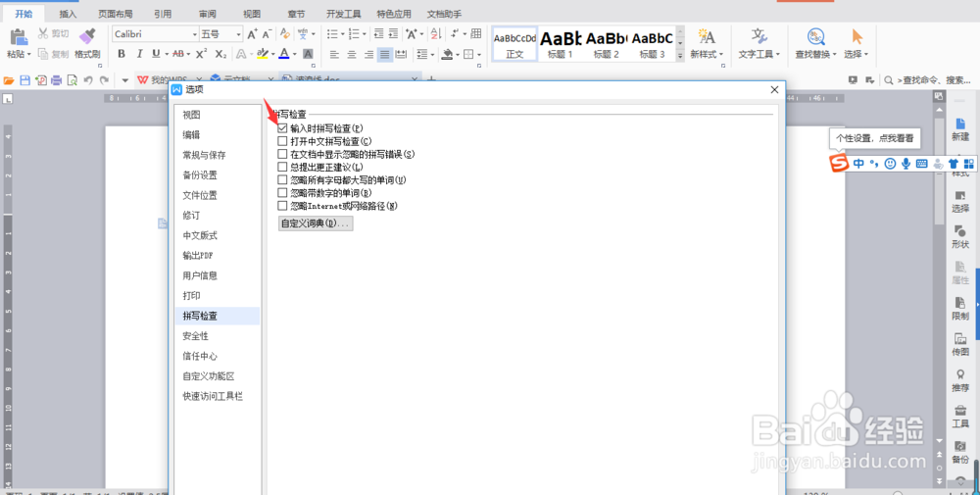Check 在文档中显示忽略的拼写错误
This screenshot has height=495, width=980.
coord(282,154)
